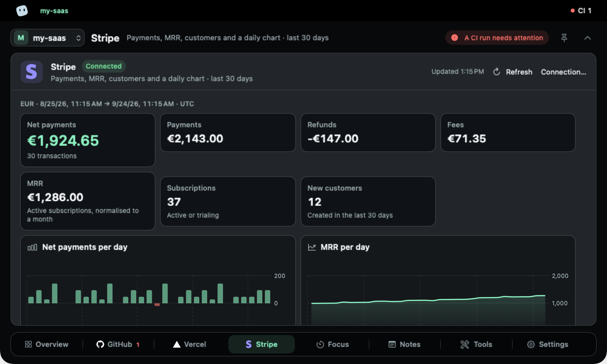Click the Vercel triangle icon
Image resolution: width=607 pixels, height=364 pixels.
tap(177, 344)
